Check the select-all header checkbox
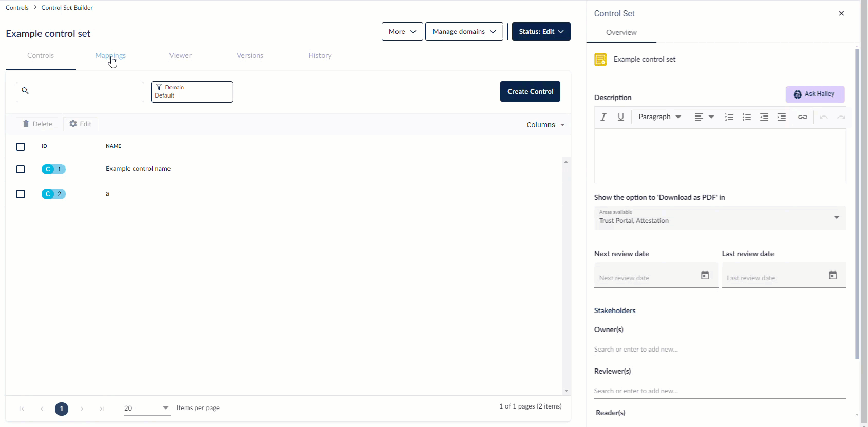Image resolution: width=868 pixels, height=427 pixels. click(21, 147)
